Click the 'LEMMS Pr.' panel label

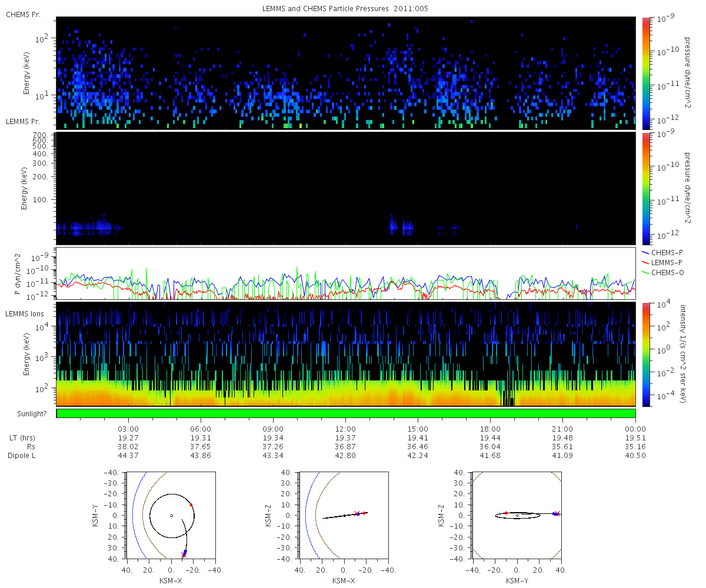point(23,122)
